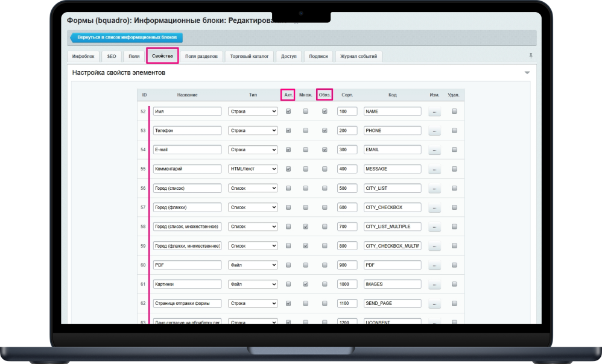Switch to the SEO tab
602x364 pixels.
(x=112, y=57)
